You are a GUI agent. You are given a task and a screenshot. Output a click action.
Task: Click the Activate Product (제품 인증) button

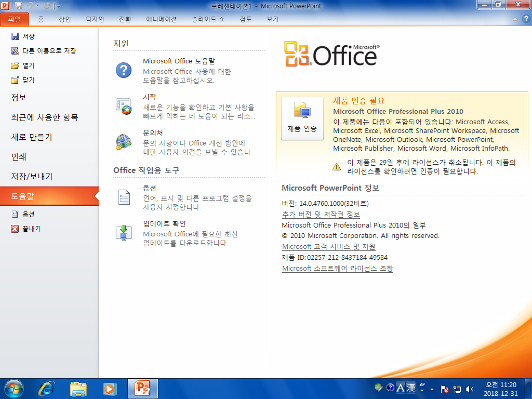(x=302, y=118)
